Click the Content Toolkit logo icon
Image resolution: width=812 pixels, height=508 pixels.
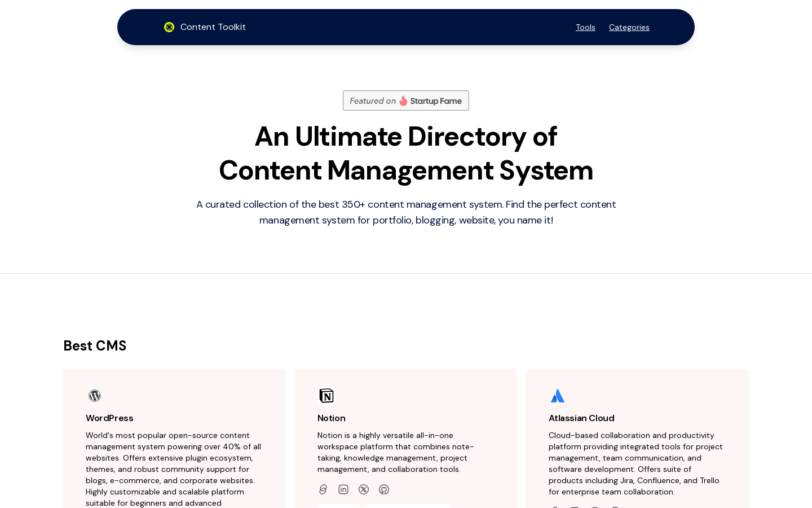(x=169, y=27)
